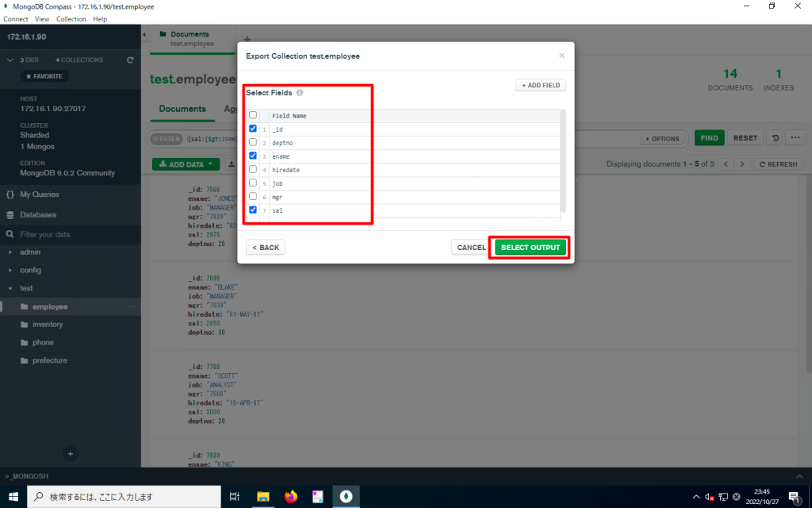Click the plus icon at sidebar bottom
Screen dimensions: 812x508
(70, 453)
